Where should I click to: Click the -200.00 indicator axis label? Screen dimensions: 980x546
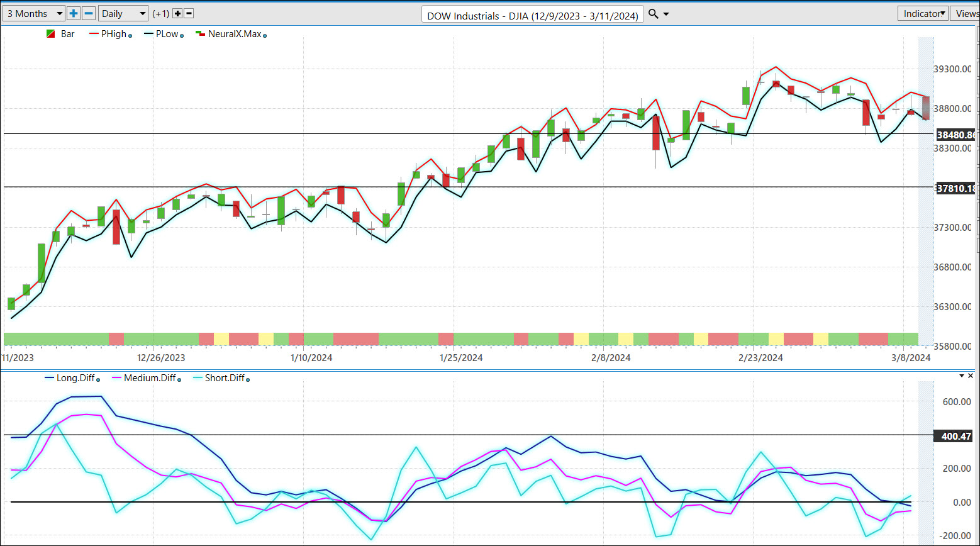955,535
